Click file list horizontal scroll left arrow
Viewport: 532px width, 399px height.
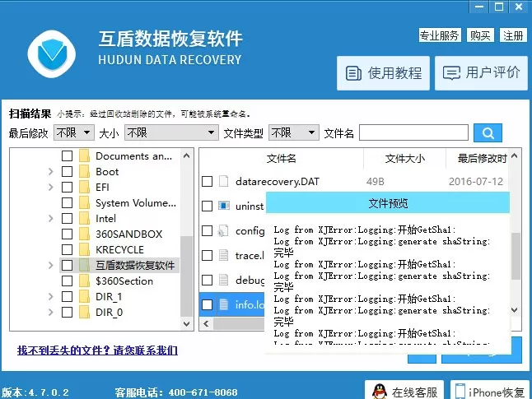click(206, 324)
